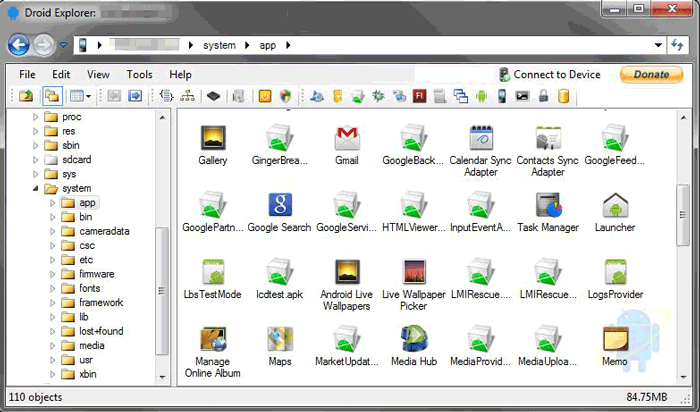700x412 pixels.
Task: Expand the media folder node
Action: tap(52, 345)
